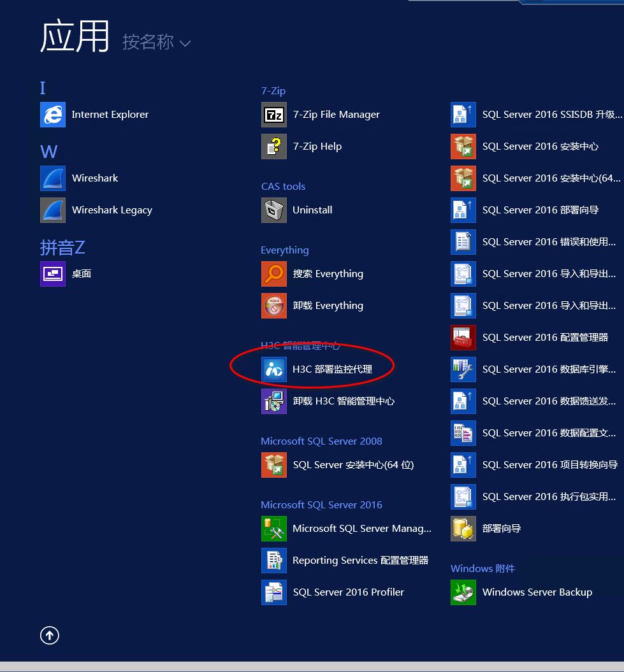The width and height of the screenshot is (624, 672).
Task: Click the SQL Server 2016 执行包实用 icon
Action: (x=463, y=497)
